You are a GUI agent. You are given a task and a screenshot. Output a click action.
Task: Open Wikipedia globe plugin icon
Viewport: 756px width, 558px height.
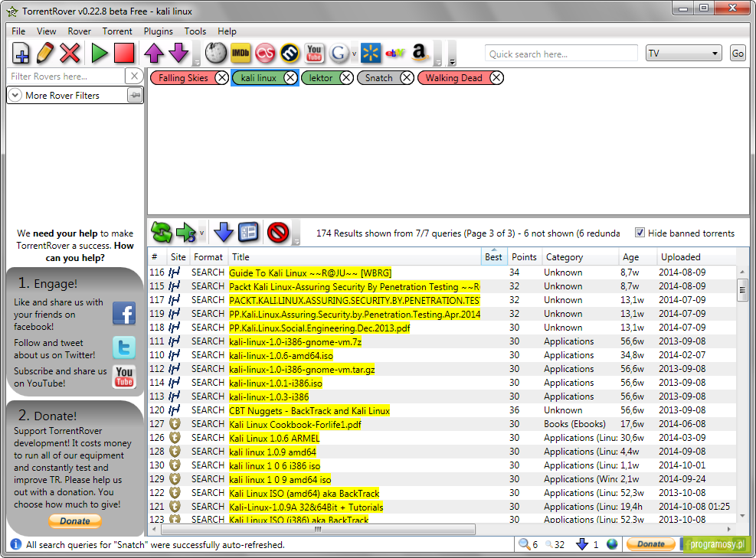tap(215, 53)
